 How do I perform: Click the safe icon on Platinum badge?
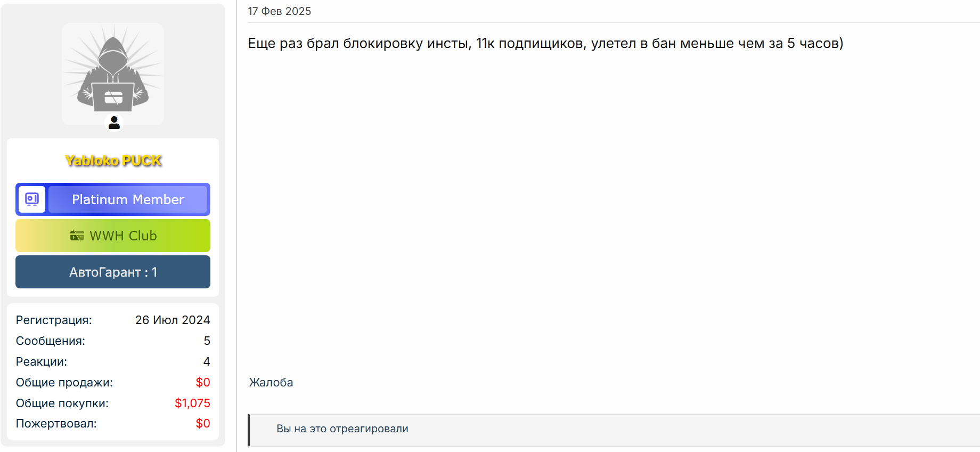pos(32,199)
